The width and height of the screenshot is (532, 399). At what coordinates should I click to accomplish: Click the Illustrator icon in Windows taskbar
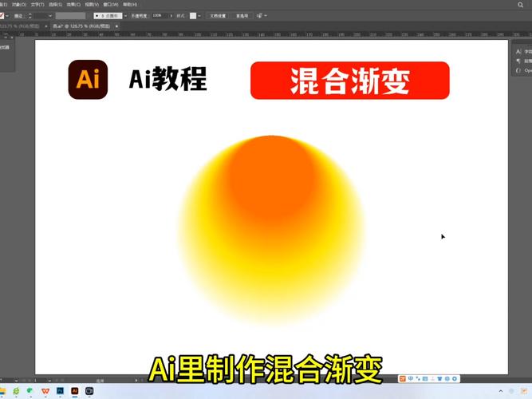(x=75, y=392)
